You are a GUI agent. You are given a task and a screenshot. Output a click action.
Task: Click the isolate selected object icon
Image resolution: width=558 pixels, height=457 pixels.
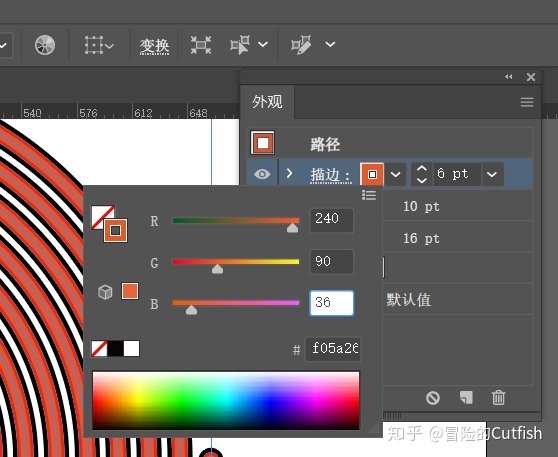pos(201,45)
